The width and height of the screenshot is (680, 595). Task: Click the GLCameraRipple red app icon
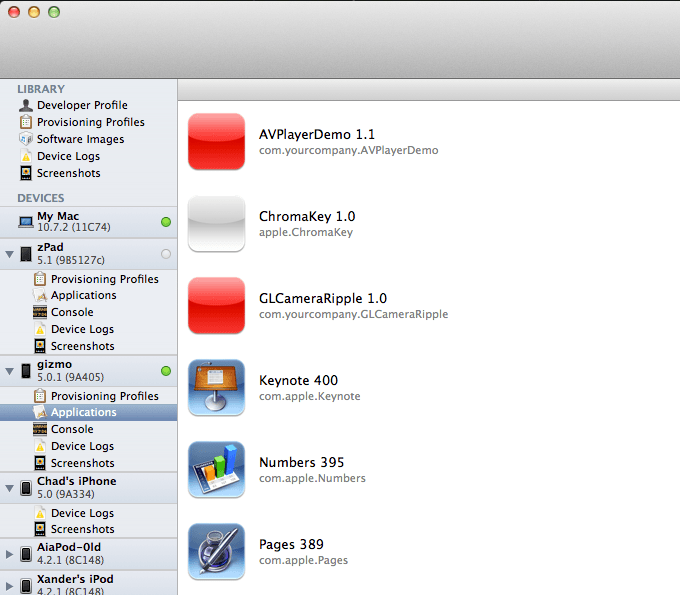click(x=216, y=306)
